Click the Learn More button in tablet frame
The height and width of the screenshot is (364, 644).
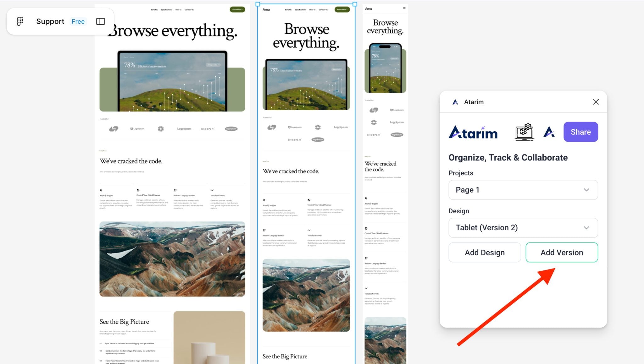point(342,9)
